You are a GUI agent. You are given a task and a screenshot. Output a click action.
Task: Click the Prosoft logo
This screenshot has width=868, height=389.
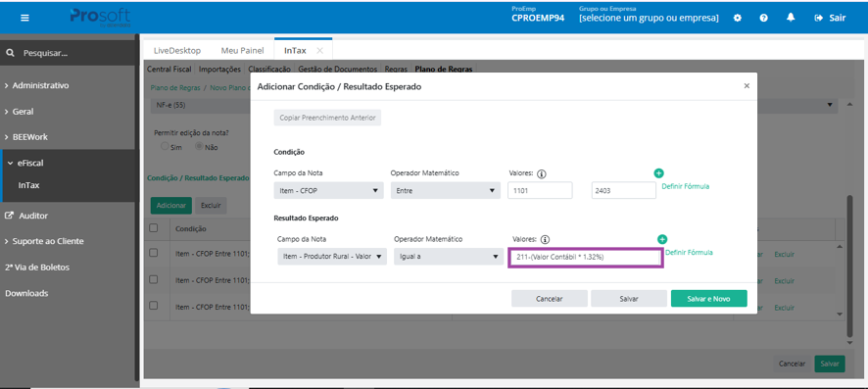click(100, 18)
